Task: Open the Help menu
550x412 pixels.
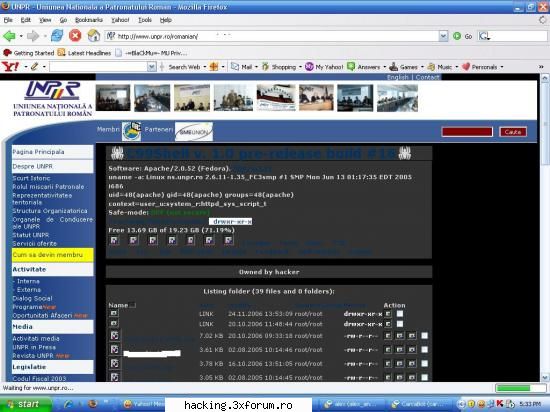Action: 166,20
